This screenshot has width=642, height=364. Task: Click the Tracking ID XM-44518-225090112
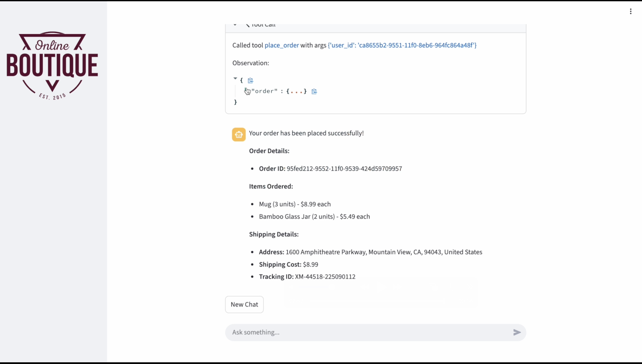coord(325,277)
